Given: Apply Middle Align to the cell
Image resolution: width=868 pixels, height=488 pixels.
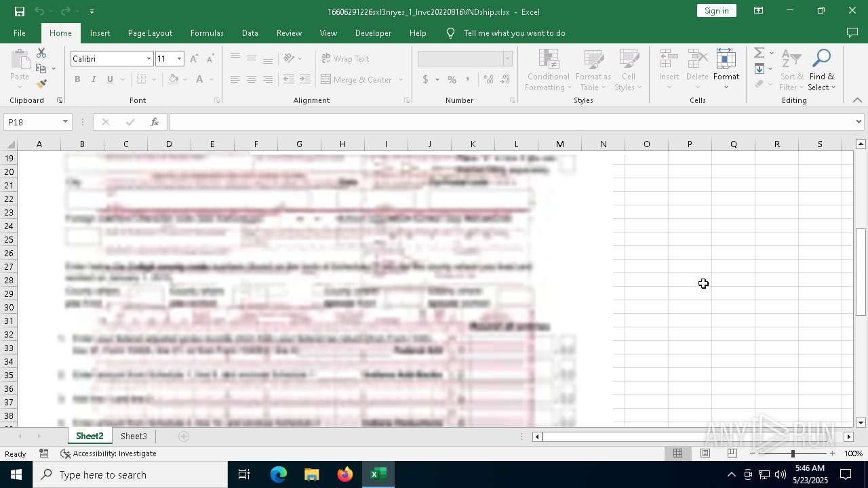Looking at the screenshot, I should (252, 58).
